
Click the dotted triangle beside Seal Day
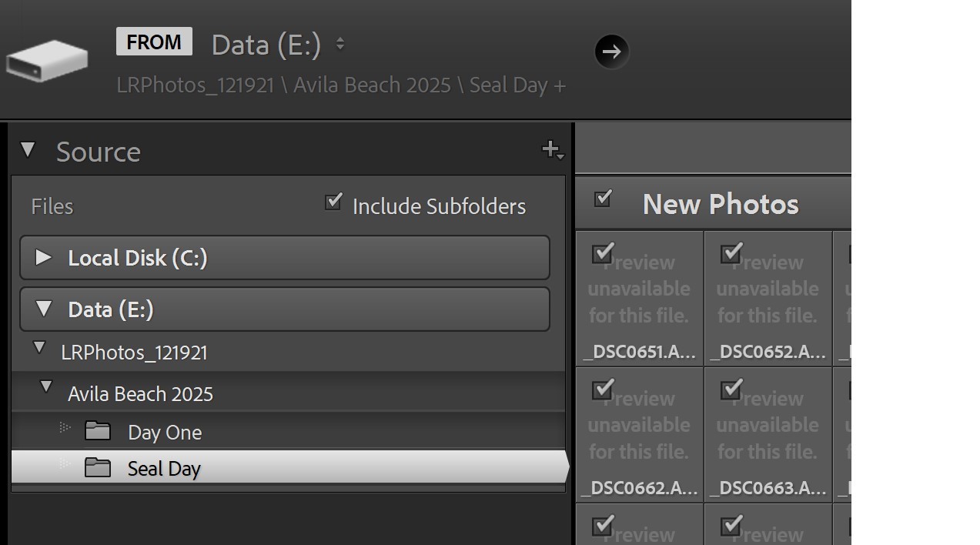65,463
